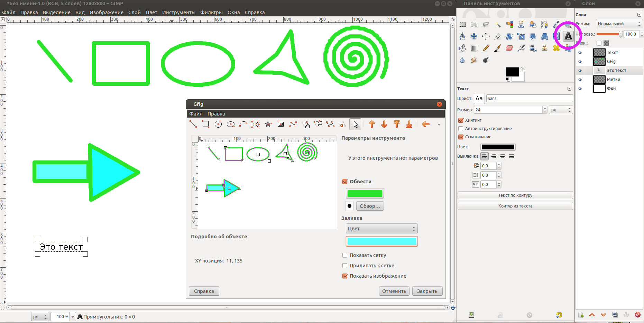Choose the Move tool in toolbox

(474, 36)
